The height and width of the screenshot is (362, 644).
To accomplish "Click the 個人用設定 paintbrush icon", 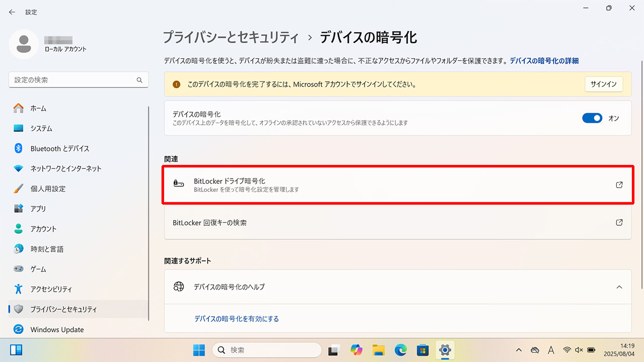I will pos(19,189).
